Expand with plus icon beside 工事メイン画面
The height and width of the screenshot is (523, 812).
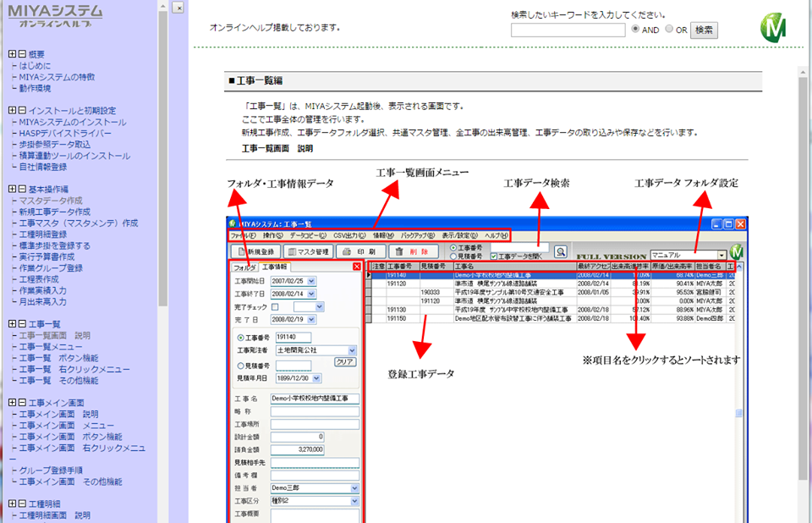(x=13, y=403)
